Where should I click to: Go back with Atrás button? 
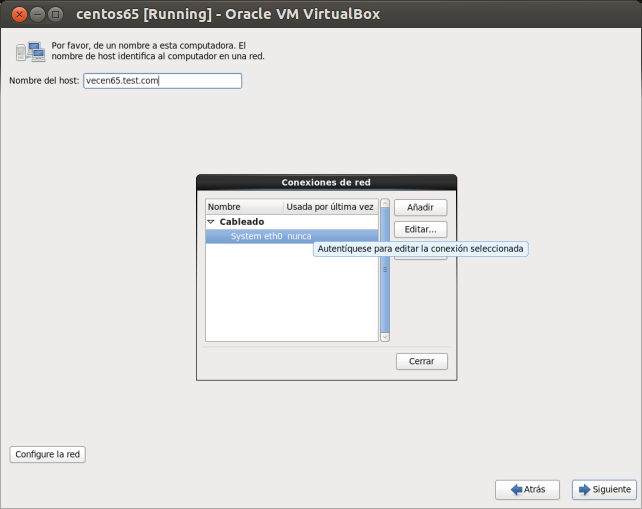(x=527, y=489)
